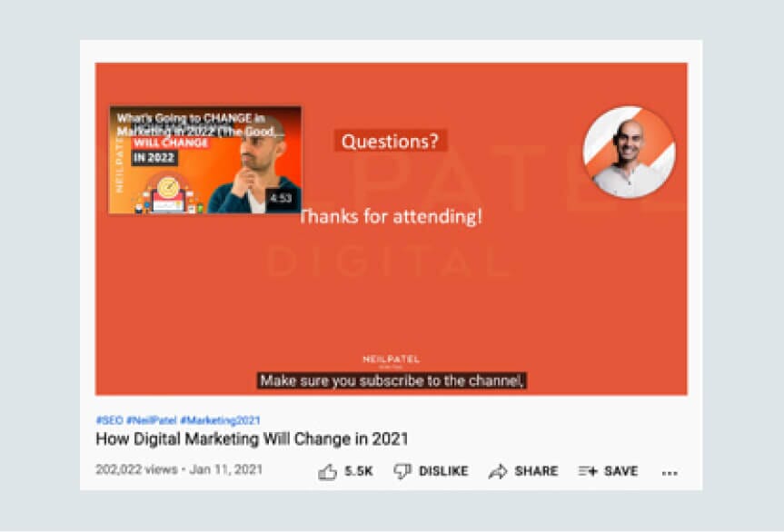Click Neil Patel's circular channel avatar
Image resolution: width=784 pixels, height=532 pixels.
[629, 152]
